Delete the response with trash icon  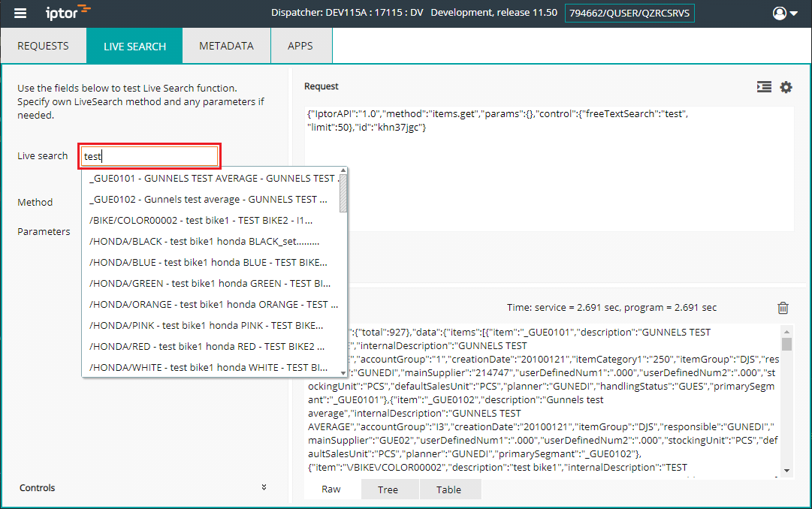[783, 308]
